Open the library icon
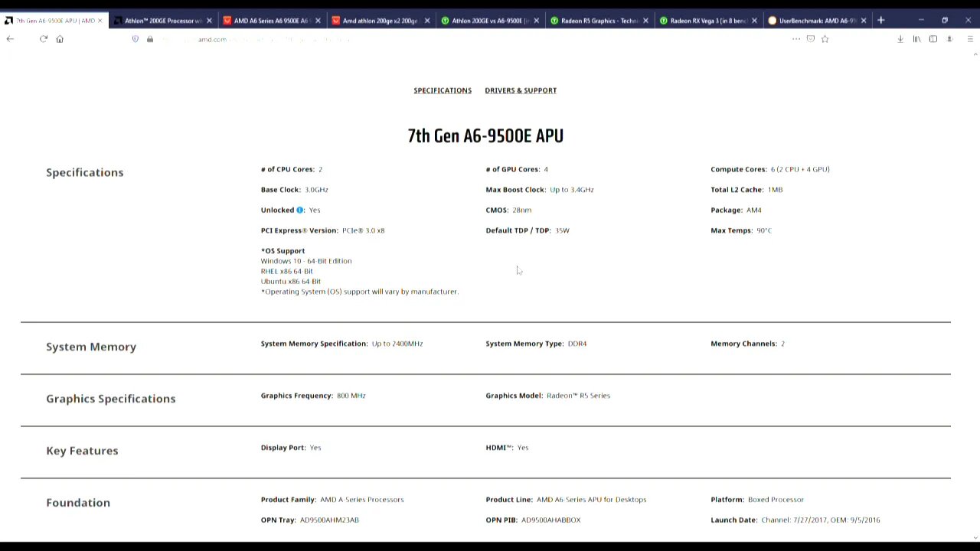 coord(916,39)
